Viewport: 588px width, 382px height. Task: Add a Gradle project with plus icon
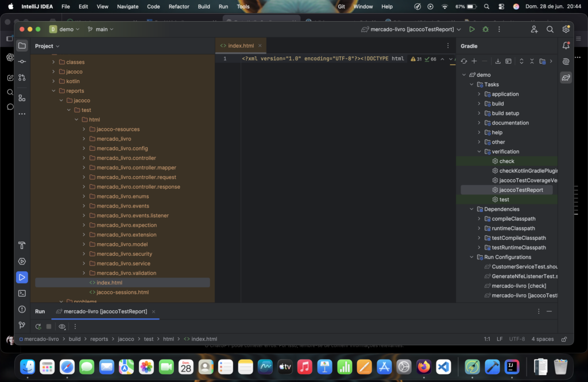(x=474, y=61)
